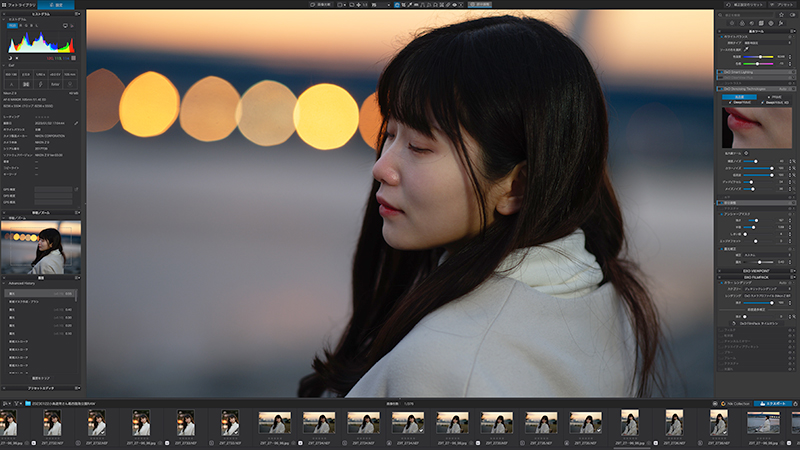Image resolution: width=800 pixels, height=450 pixels.
Task: Select the Repair retouch tool icon
Action: pos(447,5)
